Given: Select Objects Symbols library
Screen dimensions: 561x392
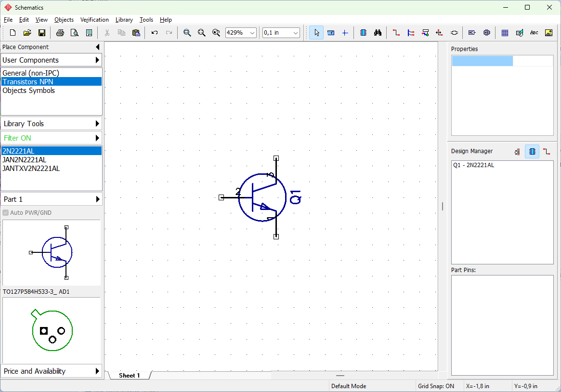Looking at the screenshot, I should [x=52, y=91].
